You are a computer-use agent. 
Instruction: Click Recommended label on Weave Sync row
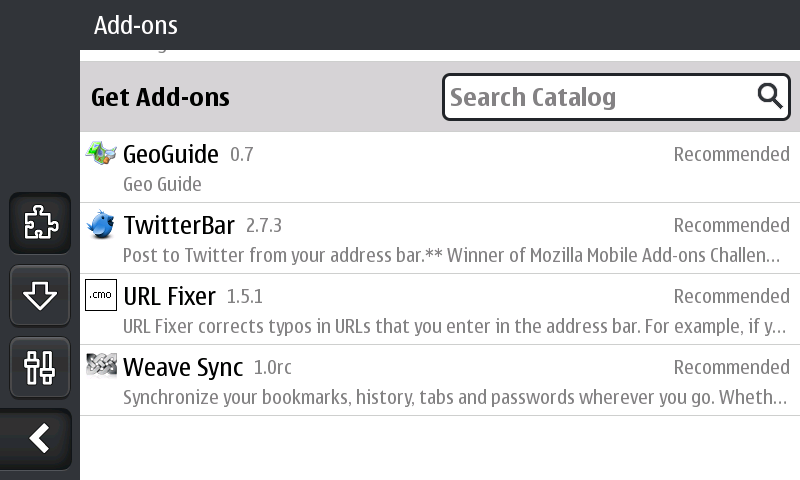(x=731, y=367)
